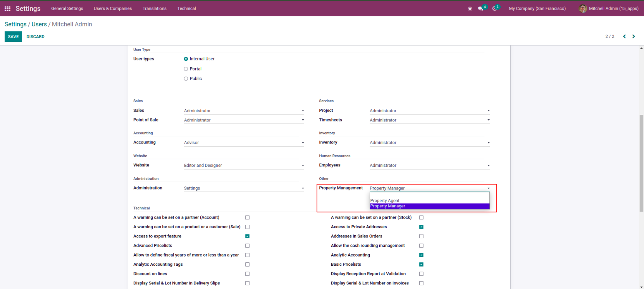This screenshot has height=289, width=644.
Task: Uncheck Access to export feature
Action: [x=247, y=236]
